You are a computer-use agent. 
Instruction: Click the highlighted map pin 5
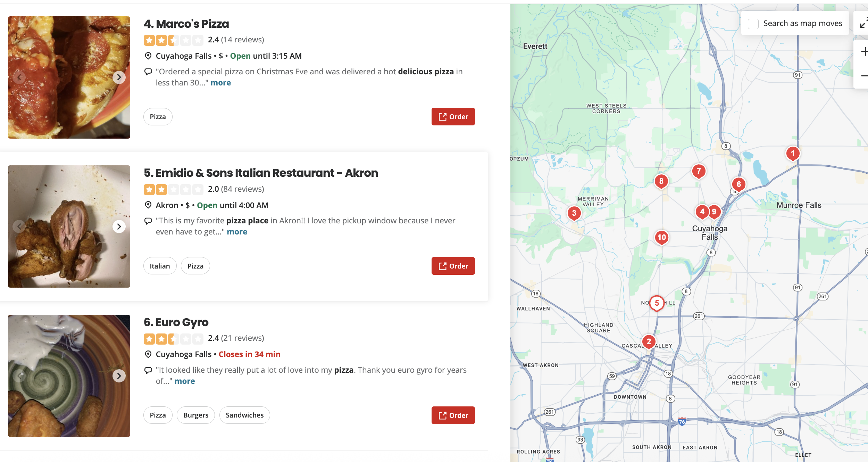657,303
